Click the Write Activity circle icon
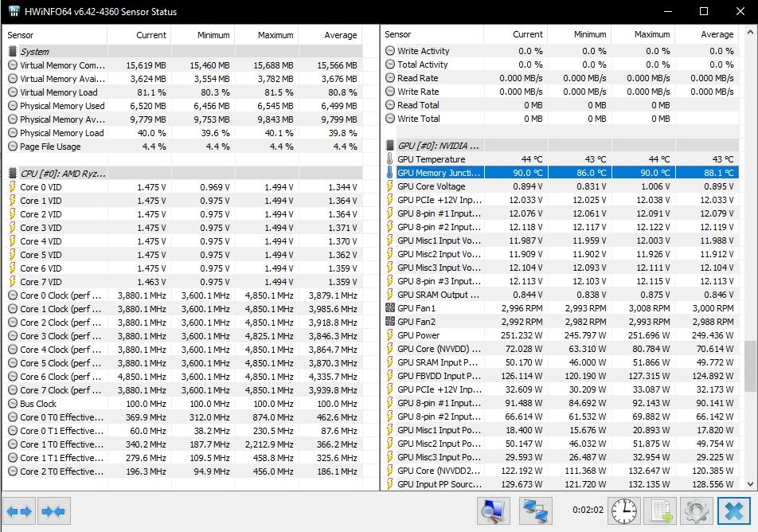 tap(389, 51)
